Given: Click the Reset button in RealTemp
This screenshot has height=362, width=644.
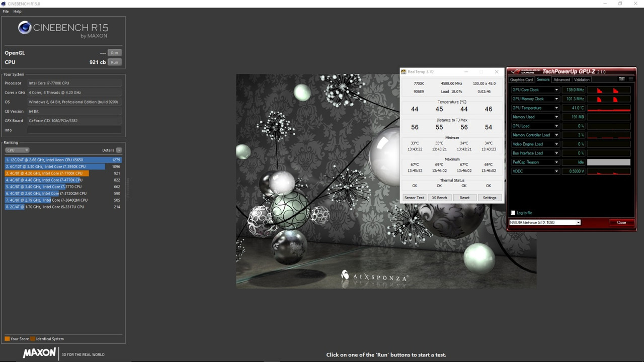Looking at the screenshot, I should pos(464,198).
